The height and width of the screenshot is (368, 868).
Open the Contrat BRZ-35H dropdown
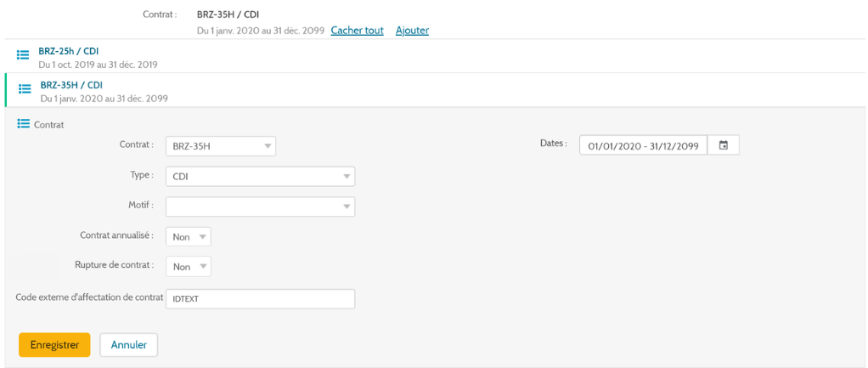coord(221,147)
